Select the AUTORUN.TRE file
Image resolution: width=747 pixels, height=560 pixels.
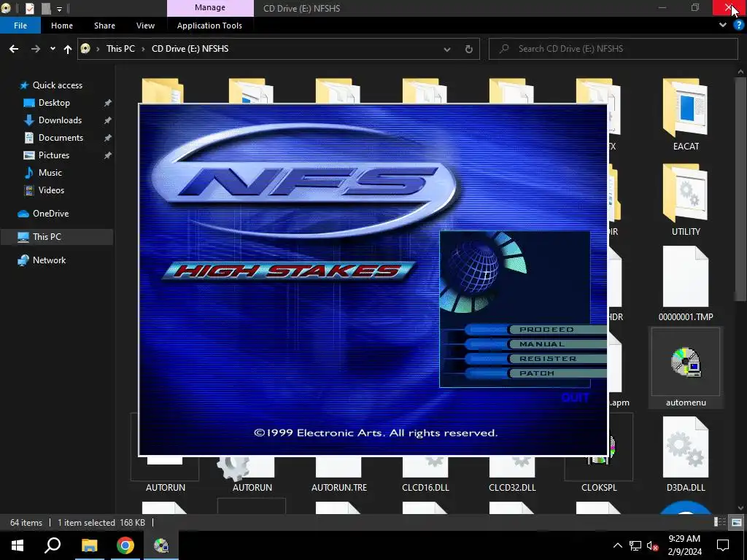[338, 477]
